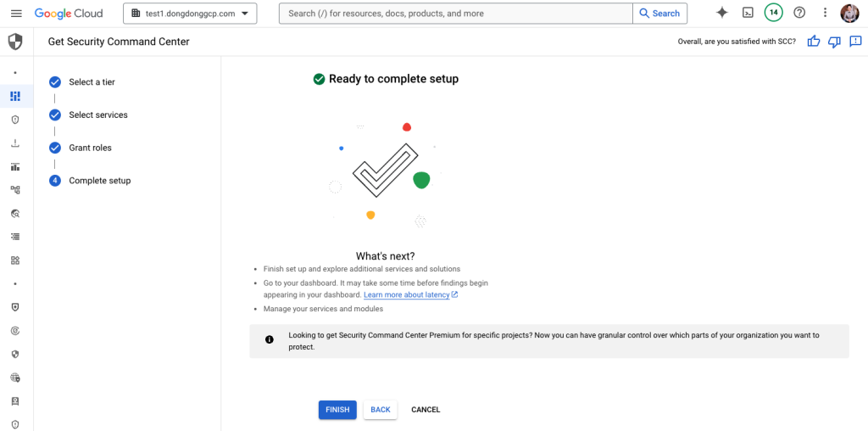The image size is (868, 431).
Task: Open the certificate badge sidebar icon
Action: [x=15, y=401]
